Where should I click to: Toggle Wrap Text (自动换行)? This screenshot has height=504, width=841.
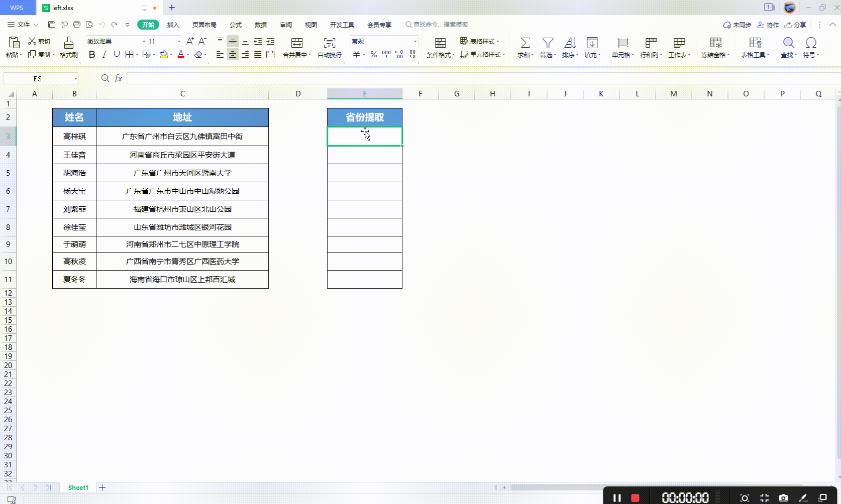click(x=330, y=47)
